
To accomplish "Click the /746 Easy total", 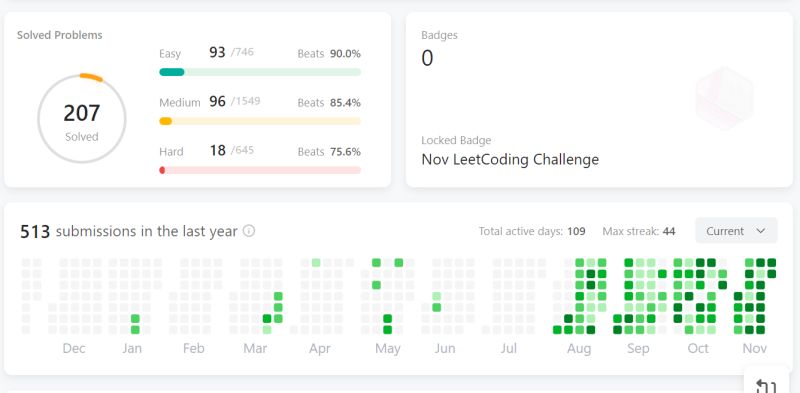I will point(242,52).
